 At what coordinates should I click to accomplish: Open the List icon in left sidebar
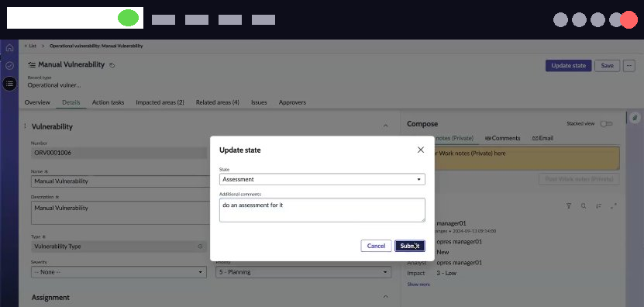[9, 84]
